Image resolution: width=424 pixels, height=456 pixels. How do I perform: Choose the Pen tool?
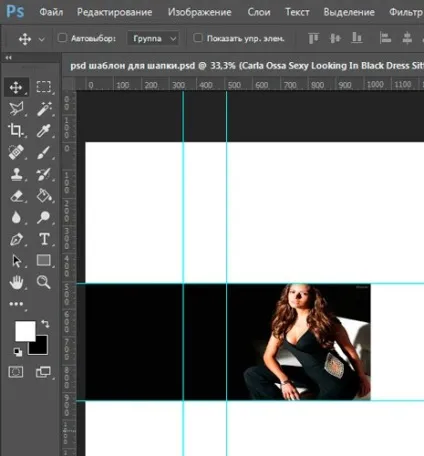pyautogui.click(x=16, y=239)
